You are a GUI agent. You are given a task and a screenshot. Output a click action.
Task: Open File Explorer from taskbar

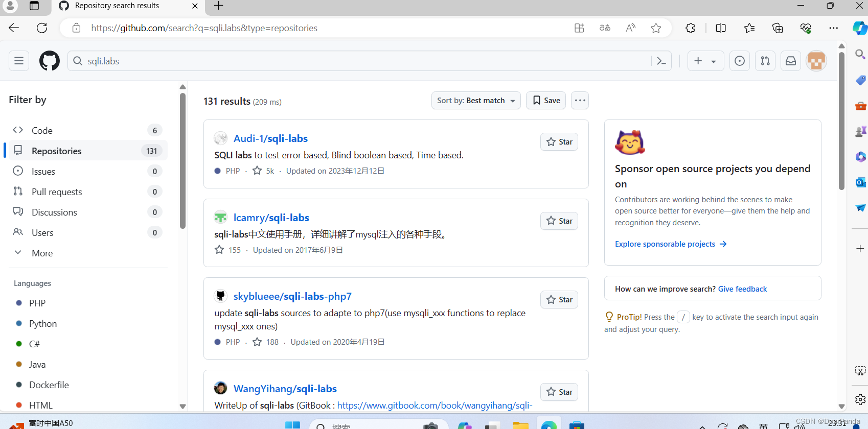(520, 425)
